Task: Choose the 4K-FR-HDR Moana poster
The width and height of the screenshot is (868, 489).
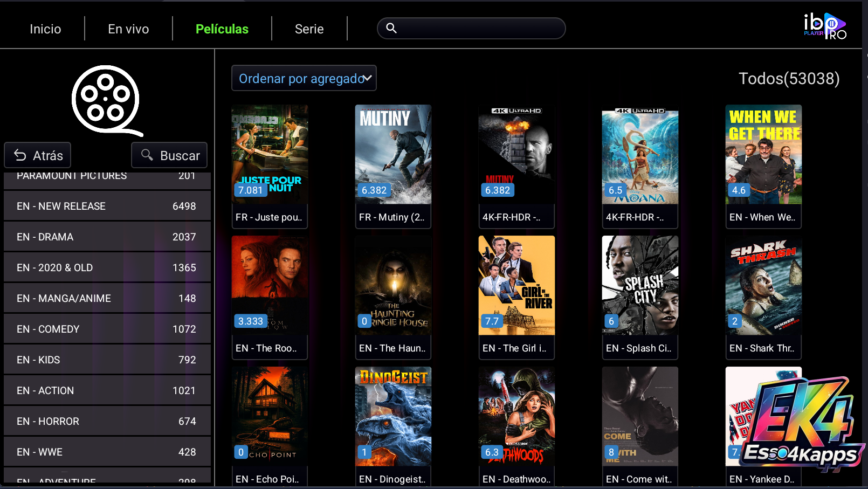Action: click(x=640, y=154)
